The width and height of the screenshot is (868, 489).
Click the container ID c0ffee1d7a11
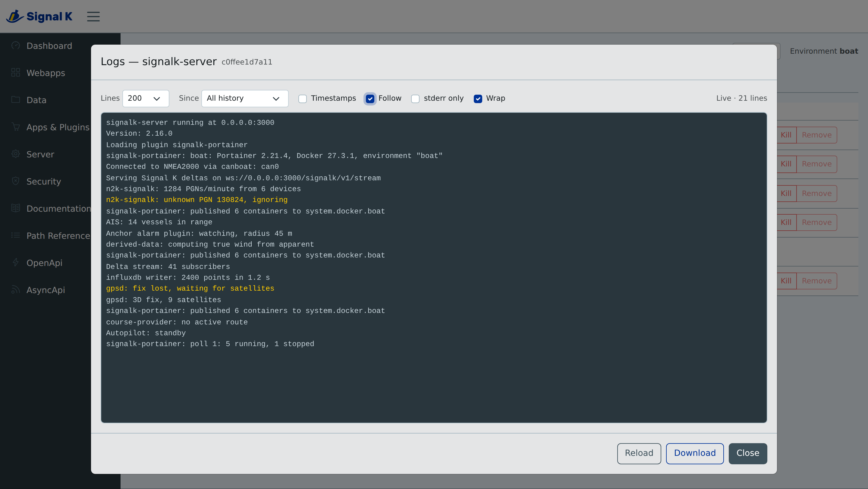click(x=247, y=62)
